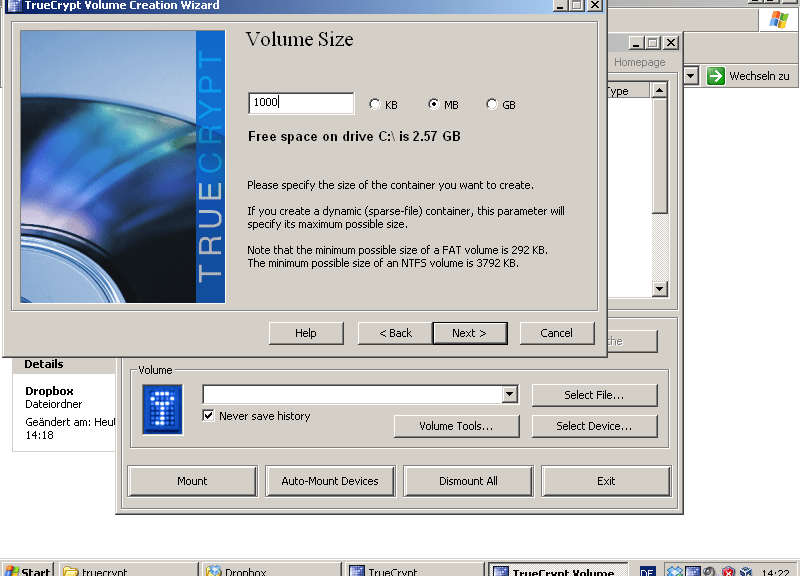Switch to the TrueCrypt taskbar button
Viewport: 800px width, 576px height.
(x=414, y=571)
